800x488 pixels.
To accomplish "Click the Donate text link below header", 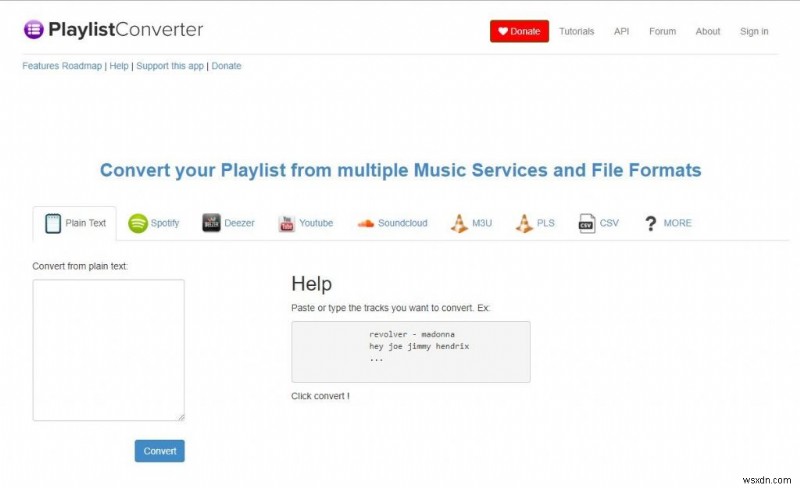I will pyautogui.click(x=227, y=66).
